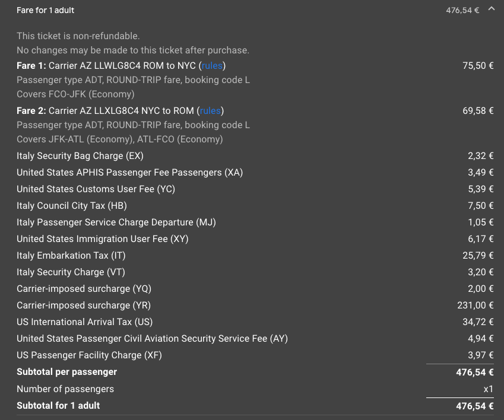Open rules link for Fare 2
This screenshot has width=504, height=420.
(x=210, y=111)
